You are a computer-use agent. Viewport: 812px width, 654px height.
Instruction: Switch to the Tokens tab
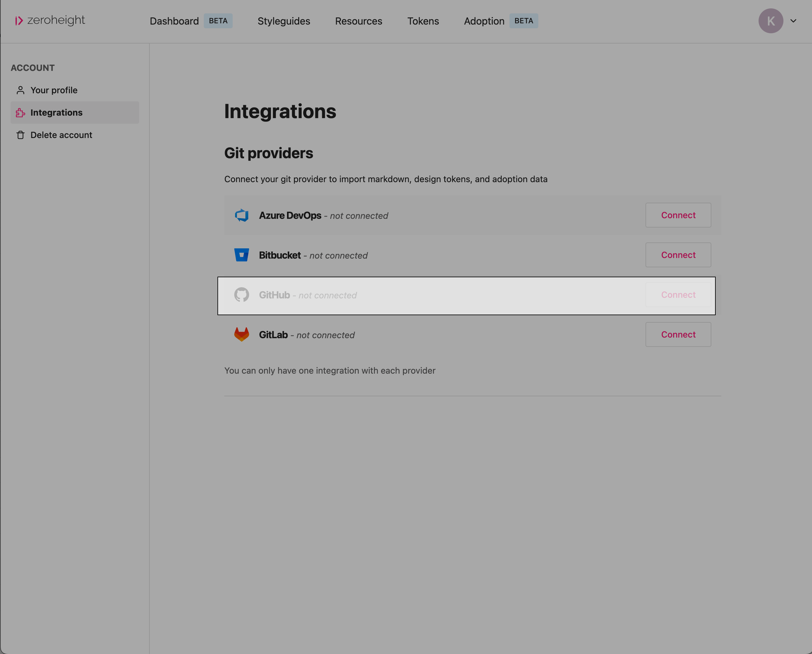click(x=423, y=21)
